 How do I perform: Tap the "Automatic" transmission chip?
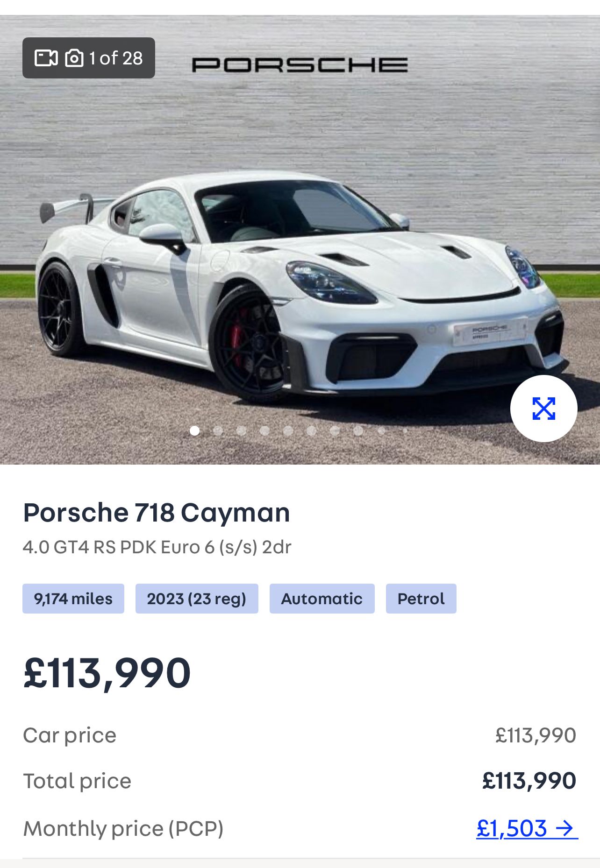[322, 599]
